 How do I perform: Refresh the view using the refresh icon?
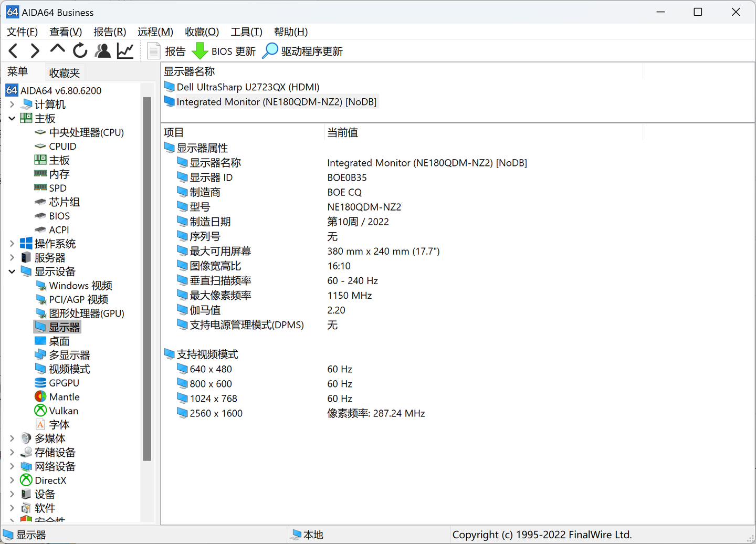pyautogui.click(x=79, y=50)
